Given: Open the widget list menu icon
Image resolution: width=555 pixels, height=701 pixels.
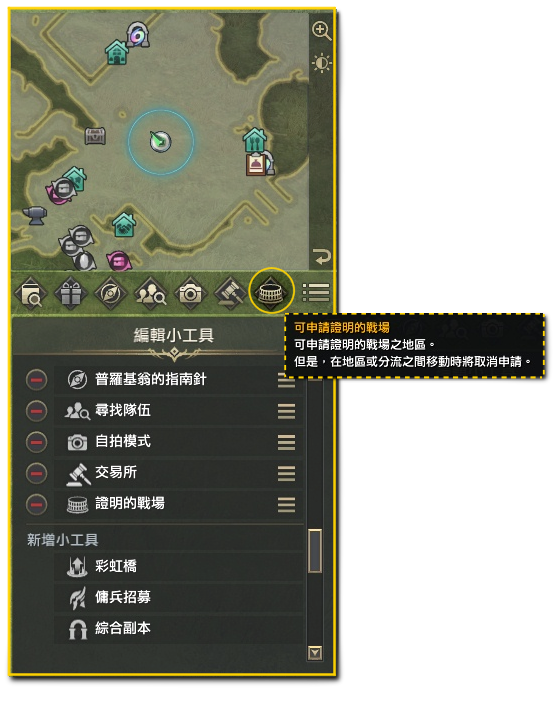Looking at the screenshot, I should pos(316,293).
